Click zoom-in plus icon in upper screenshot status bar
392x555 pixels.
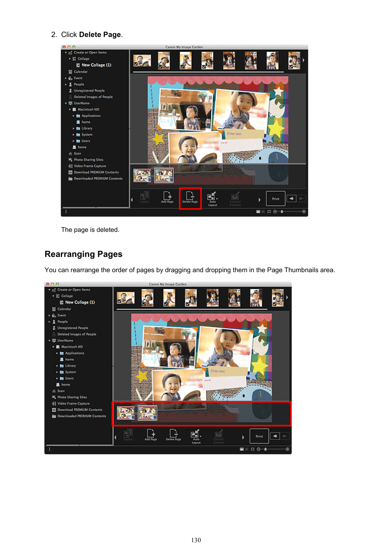[x=304, y=212]
